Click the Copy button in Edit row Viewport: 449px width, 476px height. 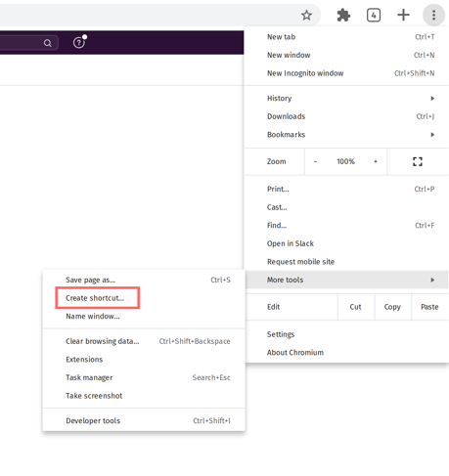(x=392, y=307)
